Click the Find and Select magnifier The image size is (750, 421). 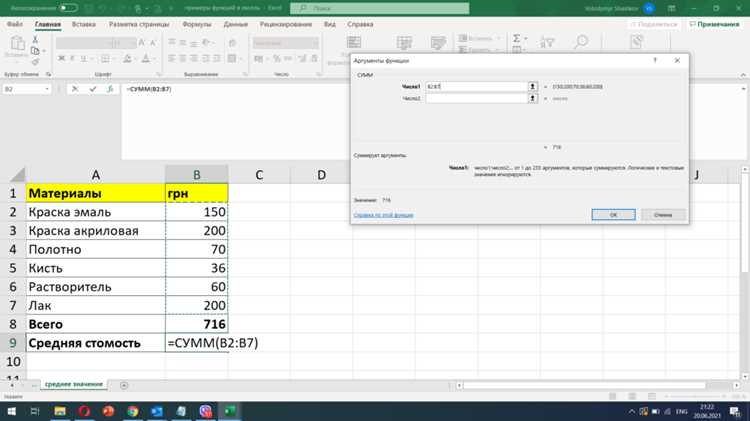click(581, 42)
